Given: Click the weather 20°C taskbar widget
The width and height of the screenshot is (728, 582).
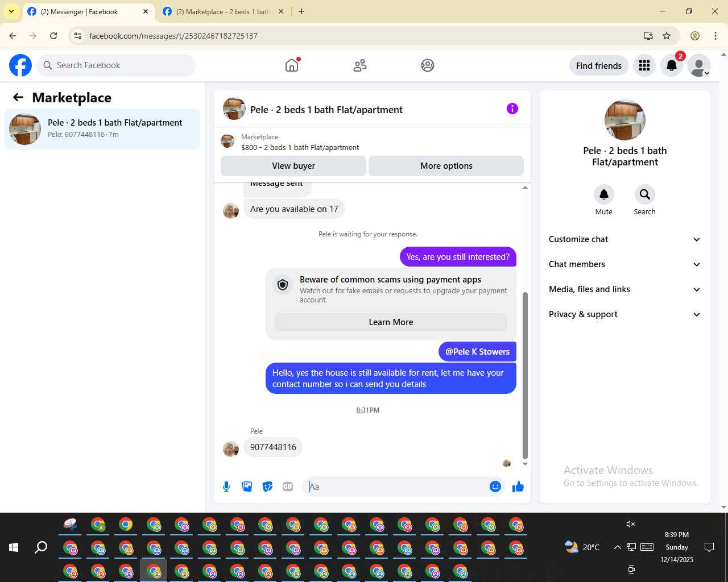Looking at the screenshot, I should (x=582, y=547).
